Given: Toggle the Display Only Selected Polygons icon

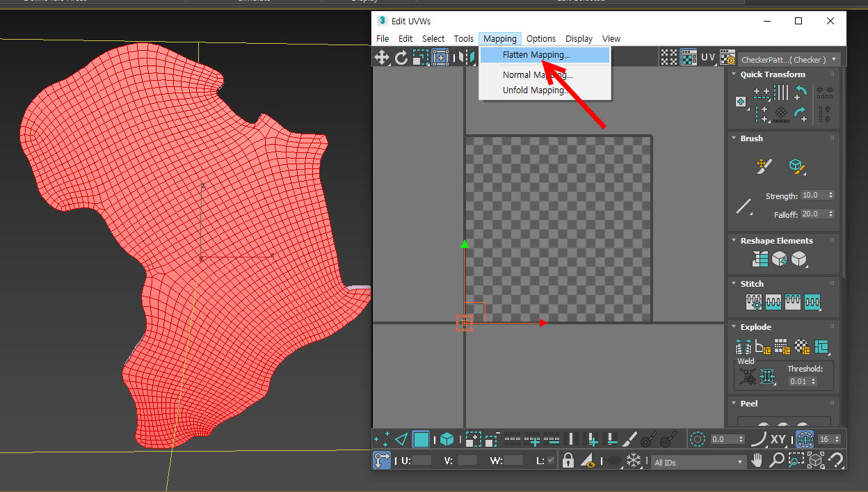Looking at the screenshot, I should 588,460.
